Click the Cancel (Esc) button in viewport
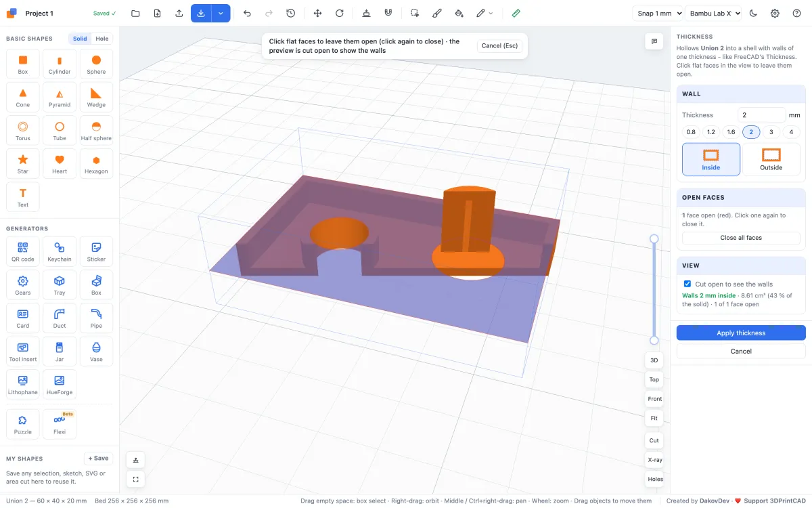 point(499,46)
